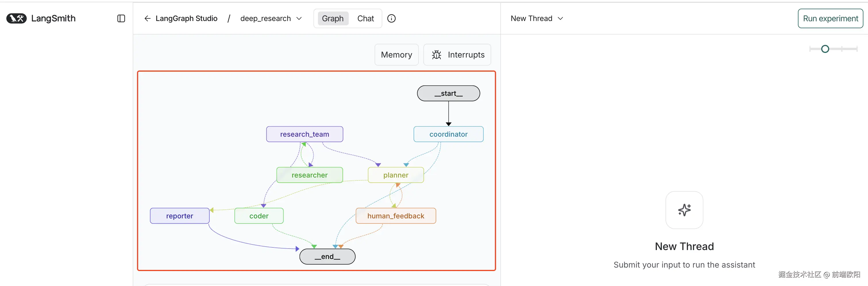Screen dimensions: 868x286
Task: Open the LangGraph Studio breadcrumb link
Action: click(x=186, y=19)
